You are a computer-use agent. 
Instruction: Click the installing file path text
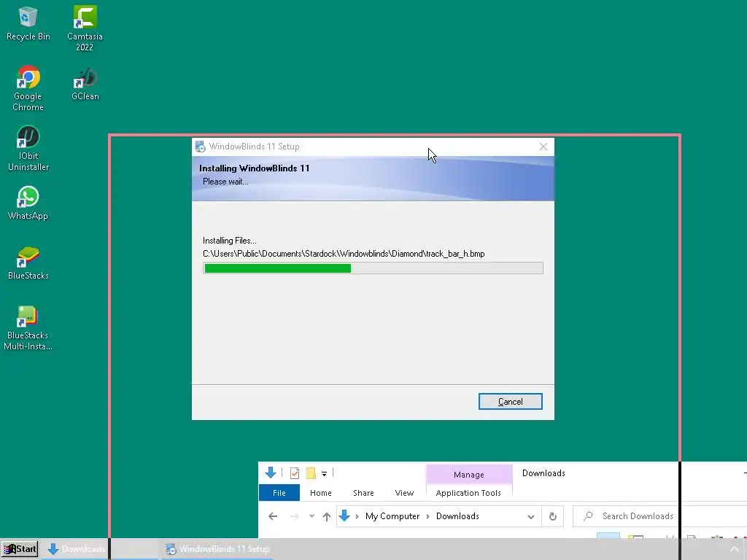click(x=344, y=254)
